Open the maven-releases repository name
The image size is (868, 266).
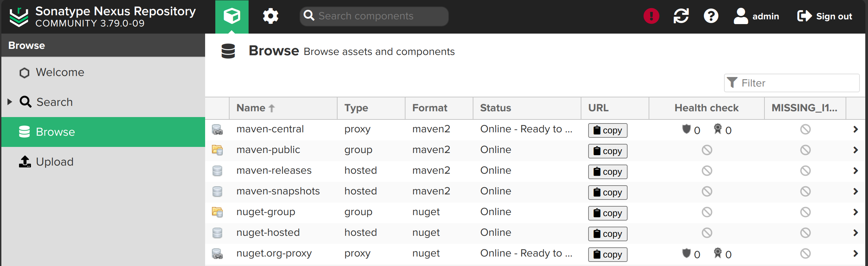(274, 170)
